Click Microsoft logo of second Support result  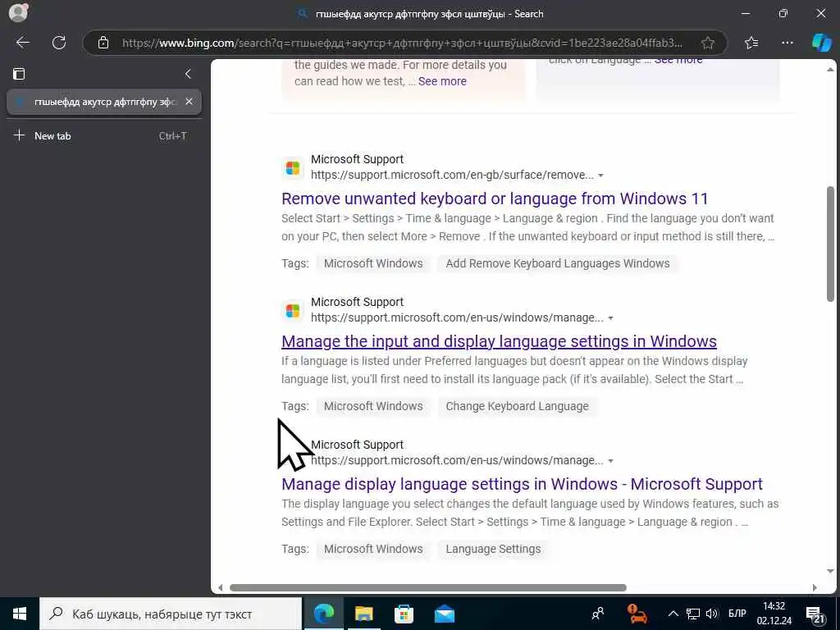pyautogui.click(x=293, y=310)
